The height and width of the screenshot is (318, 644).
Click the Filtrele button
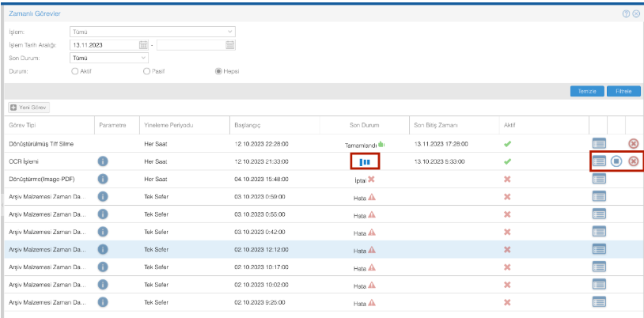[624, 91]
